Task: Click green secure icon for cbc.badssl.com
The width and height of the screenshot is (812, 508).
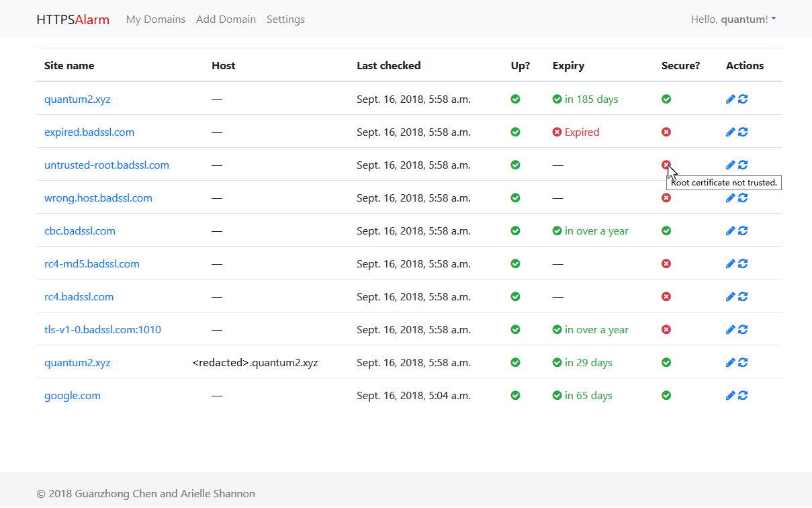Action: pyautogui.click(x=666, y=231)
